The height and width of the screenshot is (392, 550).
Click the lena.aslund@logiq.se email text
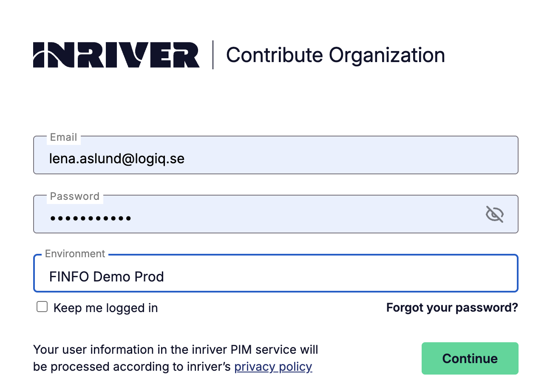(x=117, y=159)
